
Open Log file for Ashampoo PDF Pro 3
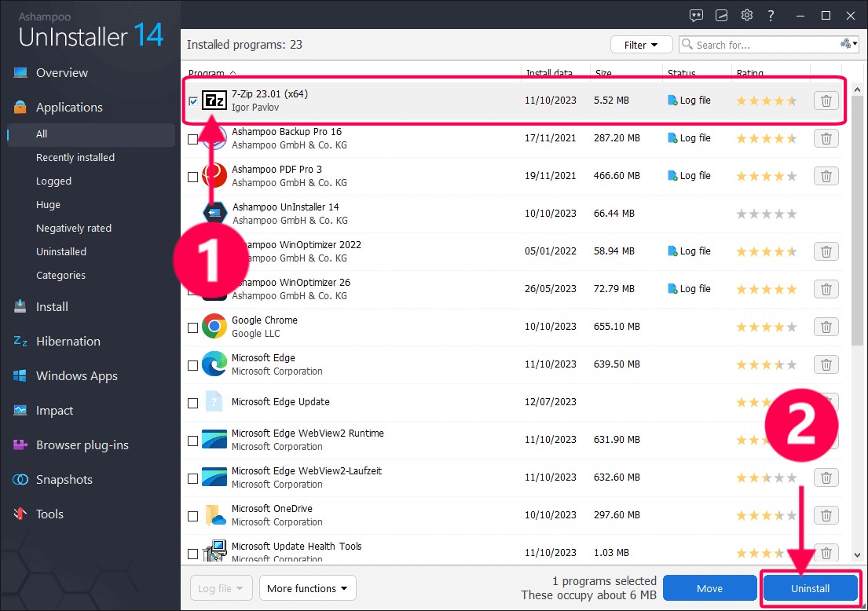689,176
